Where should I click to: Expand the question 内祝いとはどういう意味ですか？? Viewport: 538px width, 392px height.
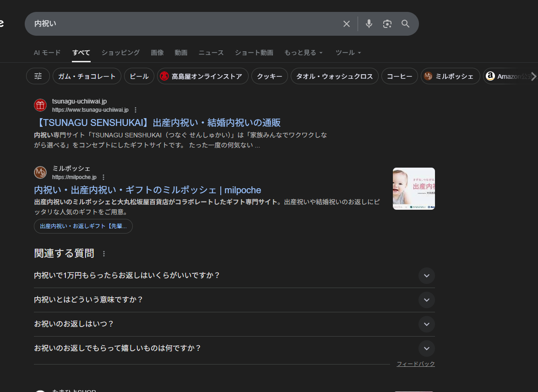coord(426,300)
